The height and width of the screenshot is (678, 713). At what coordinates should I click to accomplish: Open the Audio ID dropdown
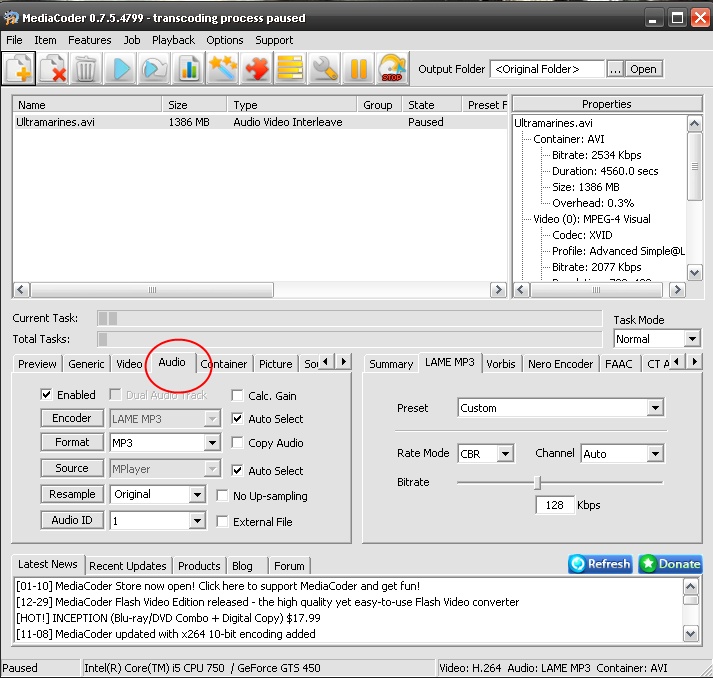click(x=197, y=521)
